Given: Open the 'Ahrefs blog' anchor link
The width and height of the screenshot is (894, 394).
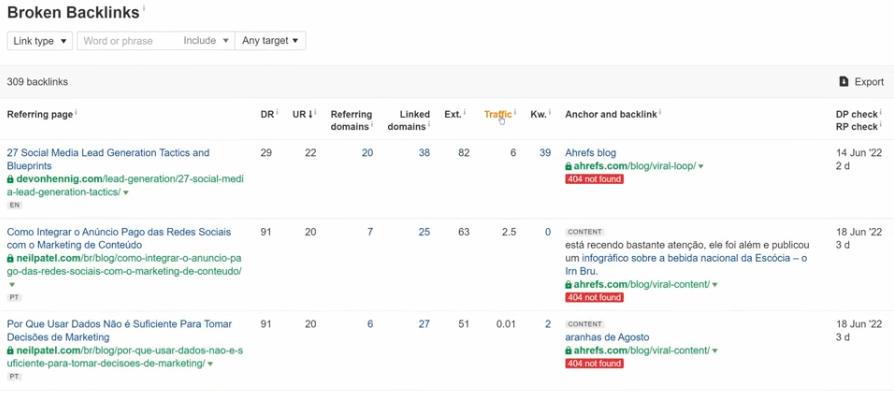Looking at the screenshot, I should point(590,153).
